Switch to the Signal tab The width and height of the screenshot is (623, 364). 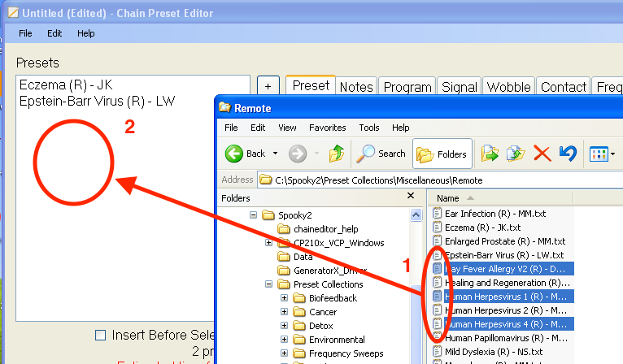pos(460,87)
